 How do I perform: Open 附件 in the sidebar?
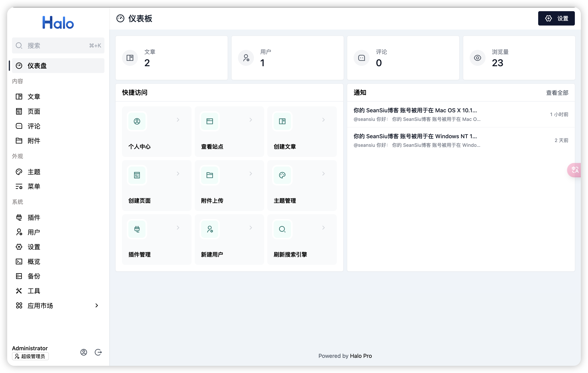click(58, 141)
